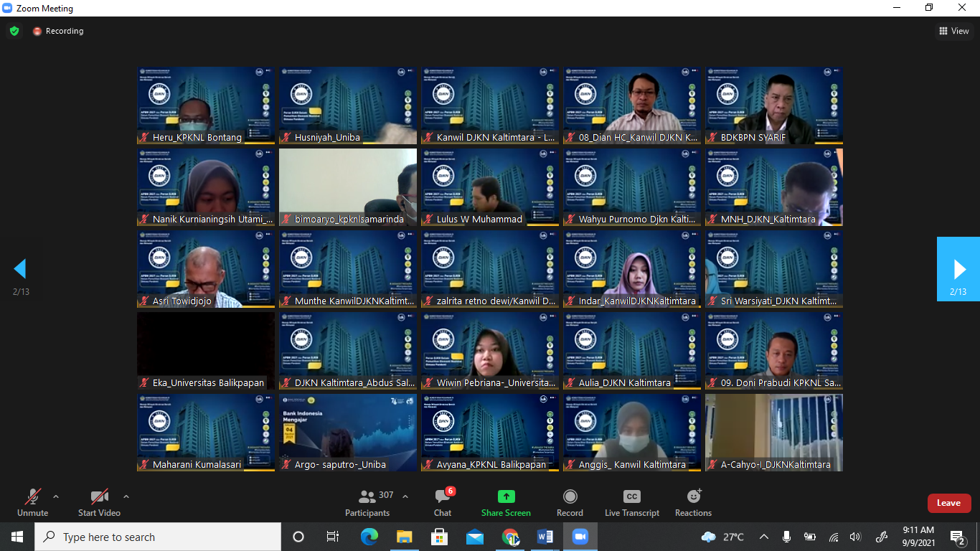Toggle Start Video on

click(99, 502)
